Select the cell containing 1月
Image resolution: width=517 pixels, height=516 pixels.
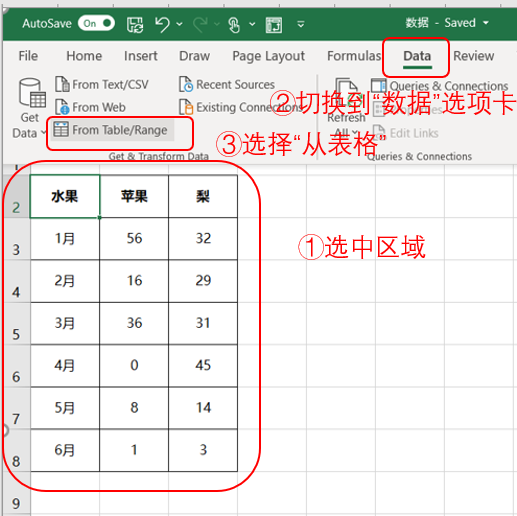(x=65, y=239)
